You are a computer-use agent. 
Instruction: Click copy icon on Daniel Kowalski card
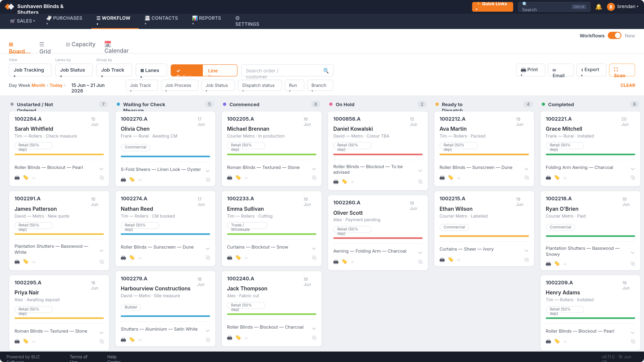(x=420, y=182)
